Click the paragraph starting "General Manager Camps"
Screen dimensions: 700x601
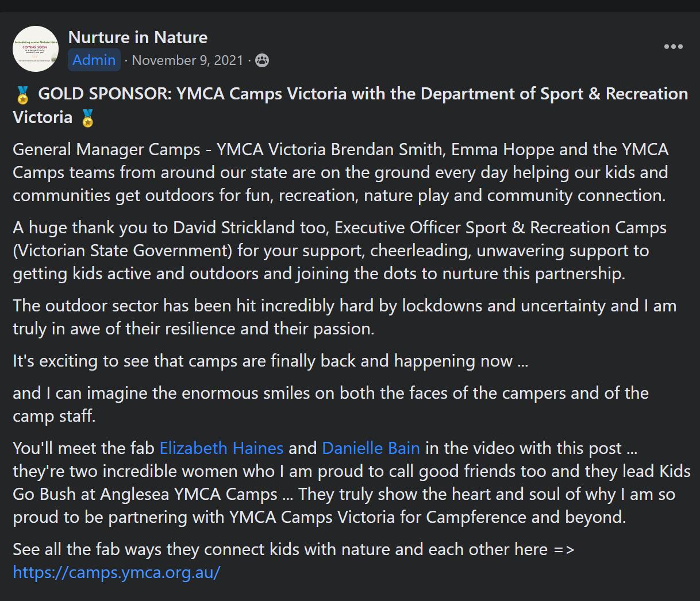[x=340, y=172]
